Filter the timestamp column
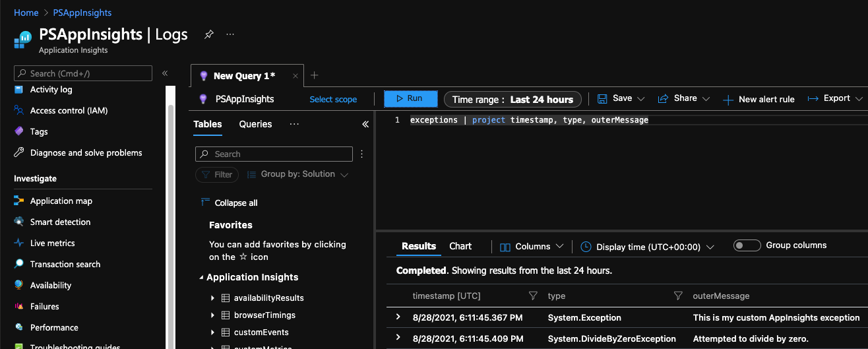This screenshot has height=349, width=868. [x=534, y=296]
